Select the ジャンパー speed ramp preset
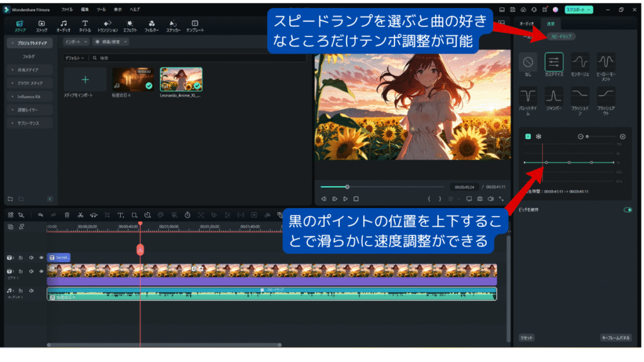 553,96
